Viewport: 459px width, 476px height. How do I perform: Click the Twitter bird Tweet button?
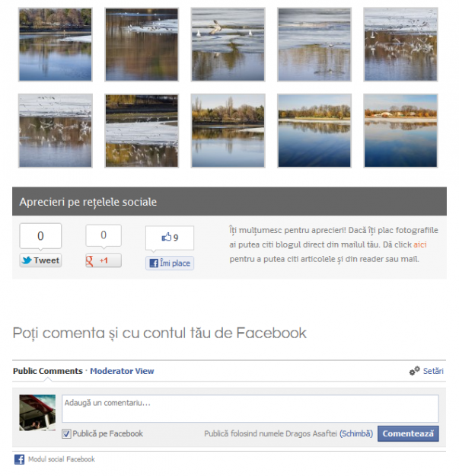tap(40, 260)
